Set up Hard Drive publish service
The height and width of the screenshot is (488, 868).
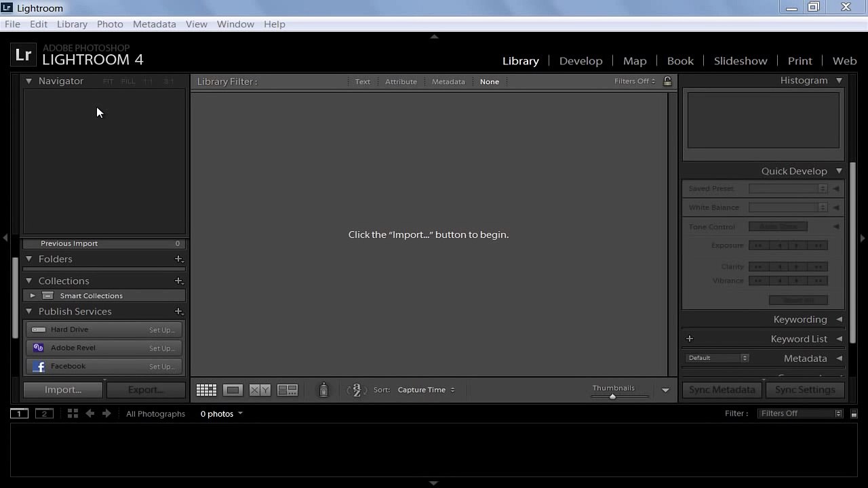click(x=162, y=330)
